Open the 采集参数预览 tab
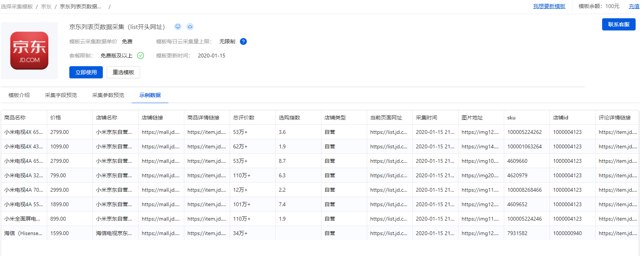Viewport: 644px width, 256px height. [x=108, y=95]
